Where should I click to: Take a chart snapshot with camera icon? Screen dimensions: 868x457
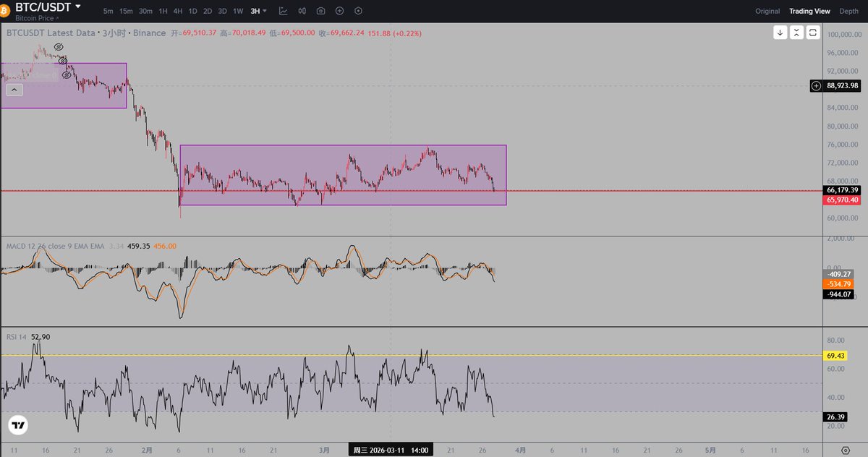point(320,11)
